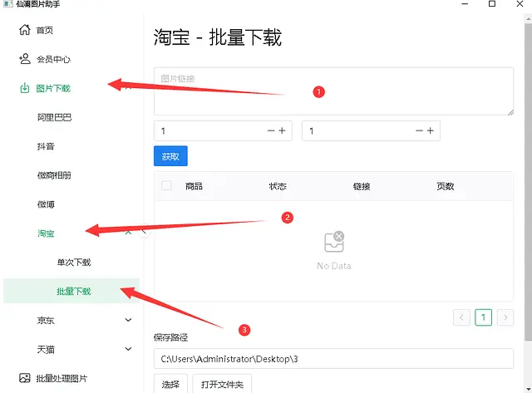Collapse the sidebar with the arrow handle
532x393 pixels.
click(x=144, y=232)
